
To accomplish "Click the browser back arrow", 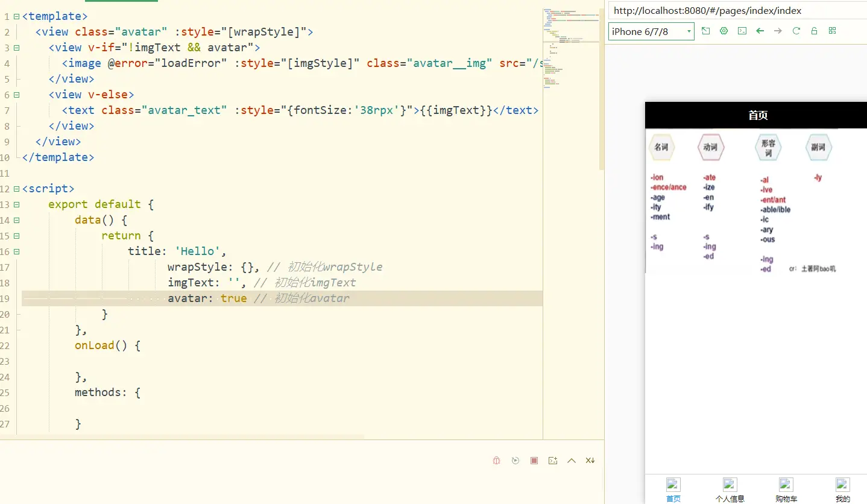I will pyautogui.click(x=760, y=31).
